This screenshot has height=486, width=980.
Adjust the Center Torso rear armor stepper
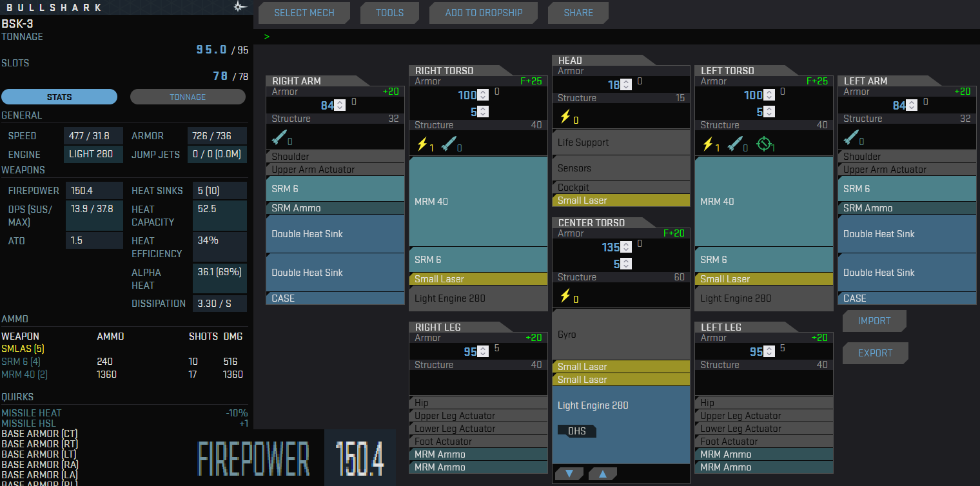click(x=625, y=264)
